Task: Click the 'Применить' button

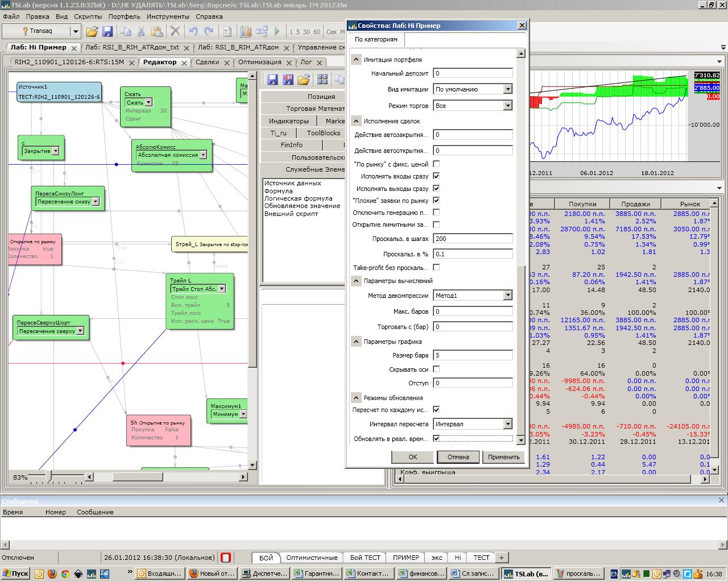Action: coord(503,457)
